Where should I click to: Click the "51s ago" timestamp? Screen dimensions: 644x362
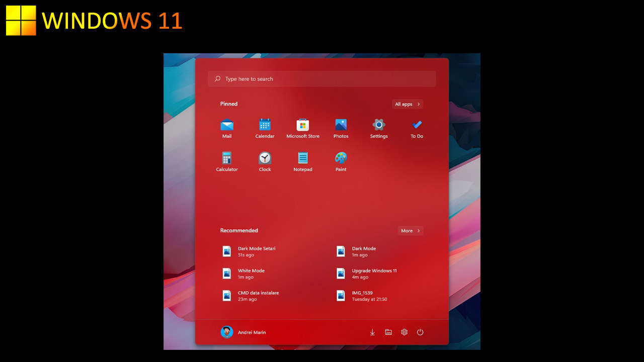point(246,255)
